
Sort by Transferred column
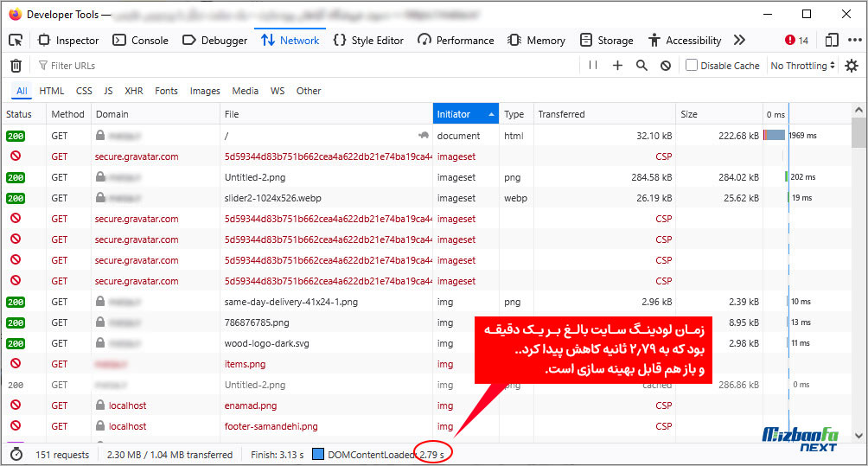click(604, 114)
